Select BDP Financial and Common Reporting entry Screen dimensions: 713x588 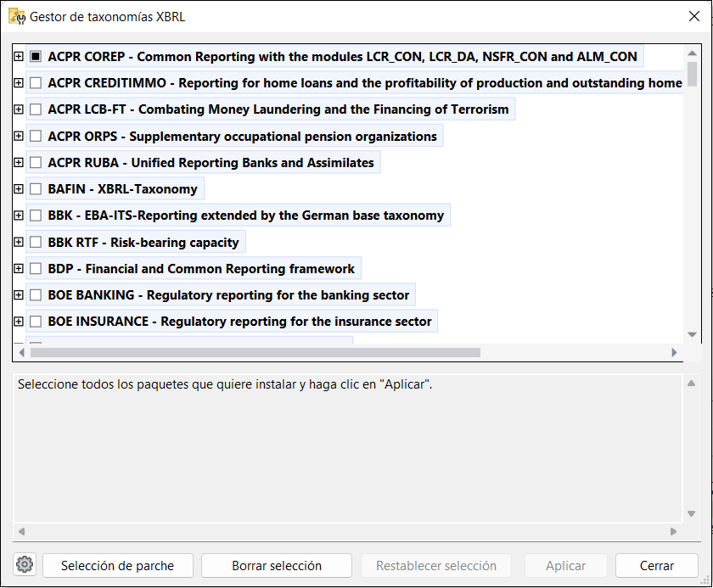201,269
